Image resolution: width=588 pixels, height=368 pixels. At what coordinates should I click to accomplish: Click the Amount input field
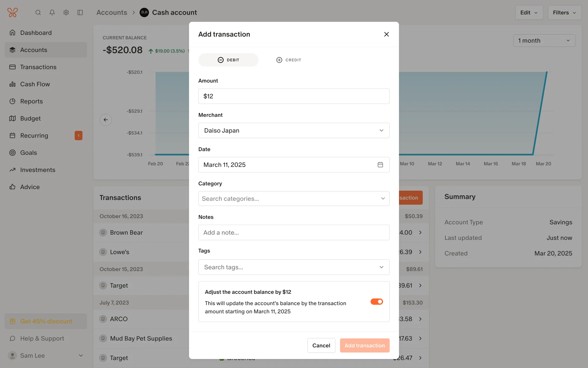point(294,96)
